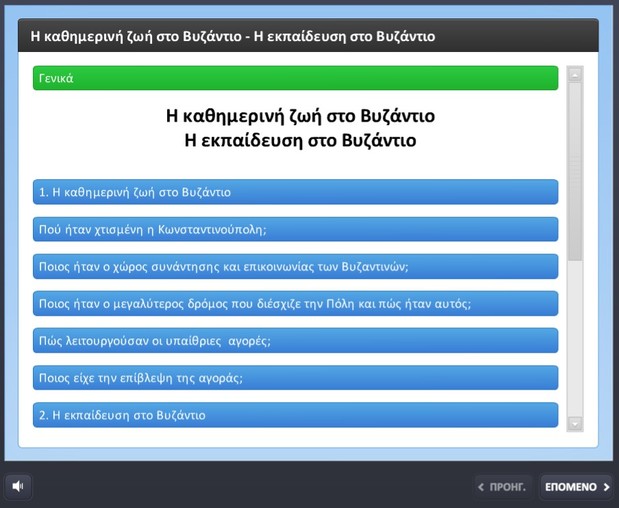Click the left chevron beside ΠΡΟΗΓ.
The width and height of the screenshot is (619, 508).
pos(481,487)
